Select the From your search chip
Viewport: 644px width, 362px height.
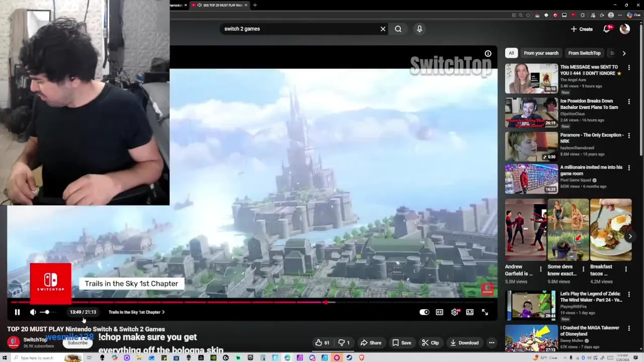coord(541,53)
